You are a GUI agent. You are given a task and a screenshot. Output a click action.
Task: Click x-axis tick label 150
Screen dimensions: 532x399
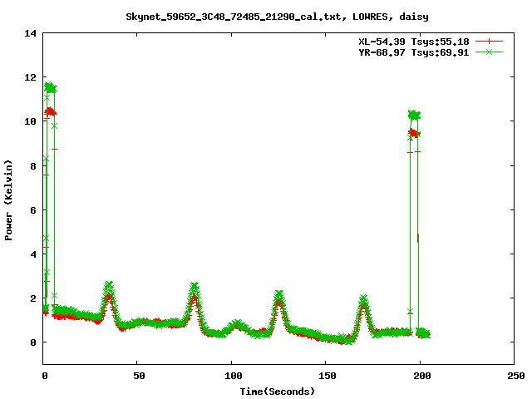328,376
